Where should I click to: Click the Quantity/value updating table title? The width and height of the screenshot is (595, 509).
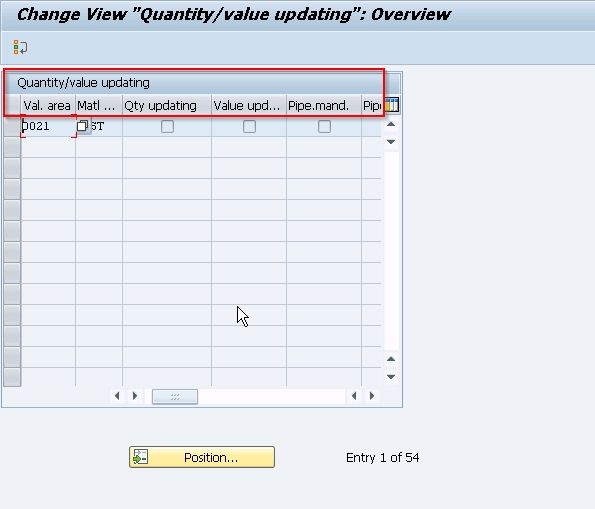83,83
